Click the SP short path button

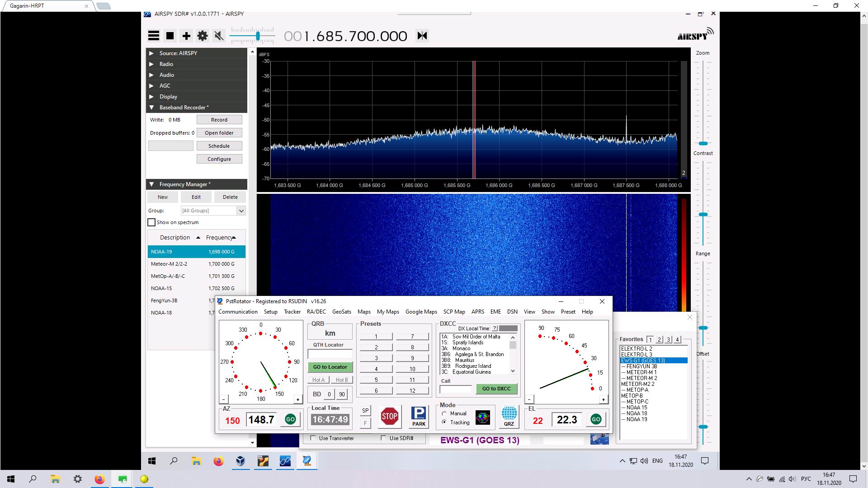coord(365,410)
